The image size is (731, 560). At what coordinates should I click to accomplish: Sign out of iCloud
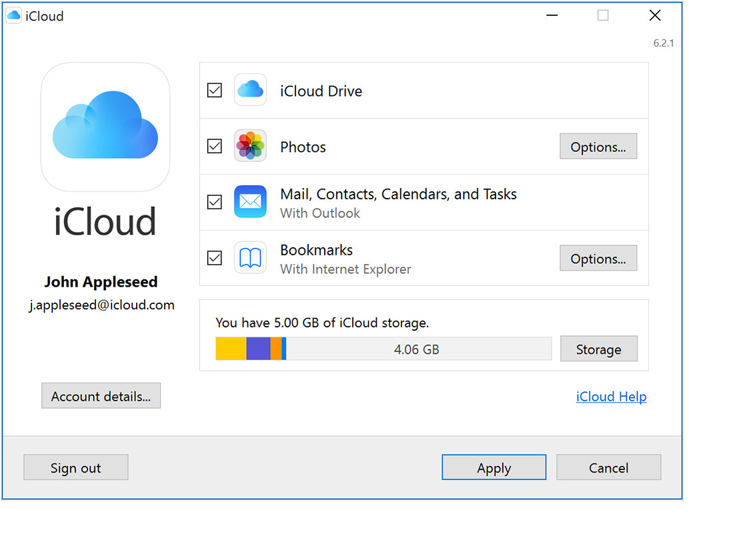[x=76, y=467]
